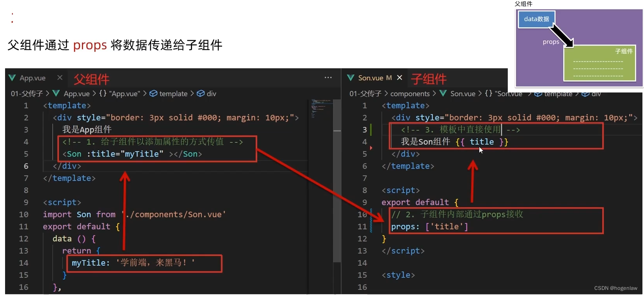The width and height of the screenshot is (644, 295).
Task: Click the Vue icon in right breadcrumb
Action: pos(443,93)
